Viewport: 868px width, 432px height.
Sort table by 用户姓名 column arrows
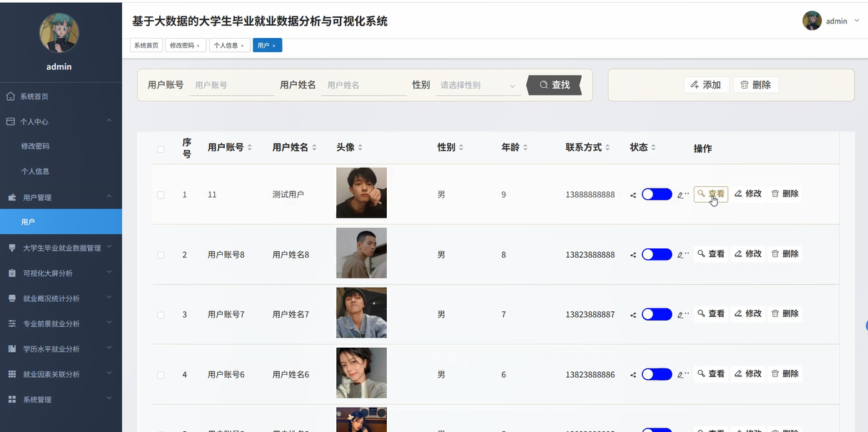click(x=314, y=148)
